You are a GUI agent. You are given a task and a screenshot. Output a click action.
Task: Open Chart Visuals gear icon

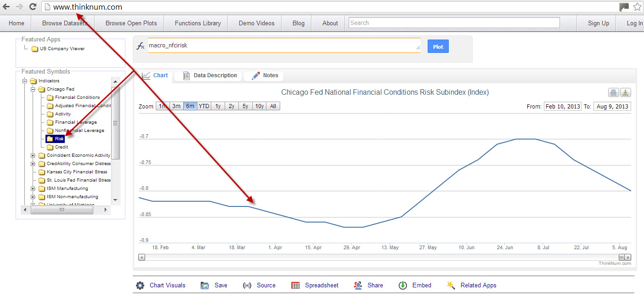click(x=140, y=286)
